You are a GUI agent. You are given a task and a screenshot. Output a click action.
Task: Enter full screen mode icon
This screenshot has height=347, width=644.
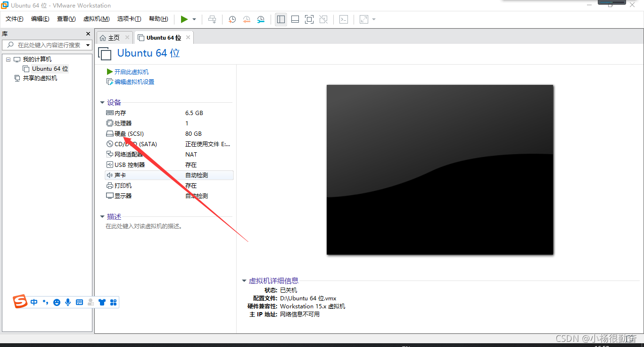click(309, 19)
